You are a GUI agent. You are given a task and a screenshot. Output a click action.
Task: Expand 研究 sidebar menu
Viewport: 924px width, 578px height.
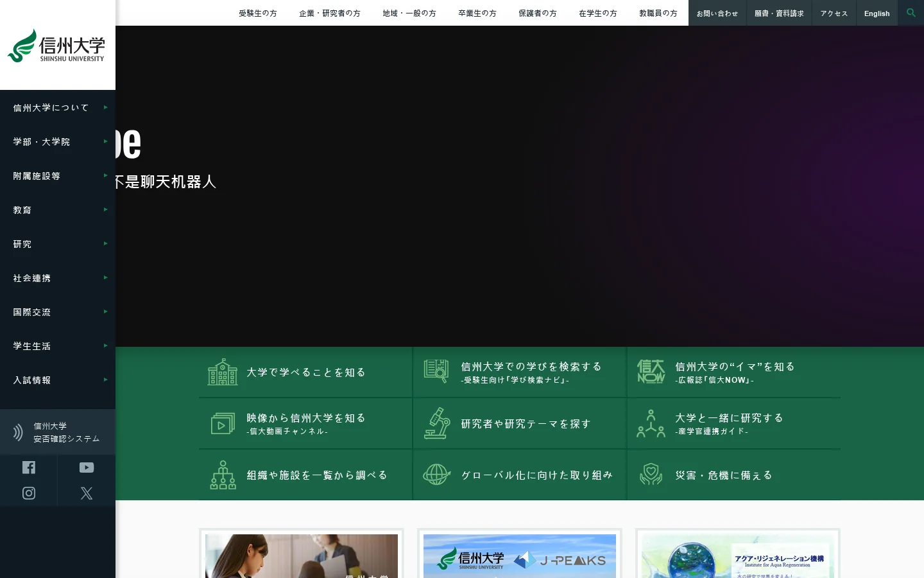pyautogui.click(x=58, y=243)
